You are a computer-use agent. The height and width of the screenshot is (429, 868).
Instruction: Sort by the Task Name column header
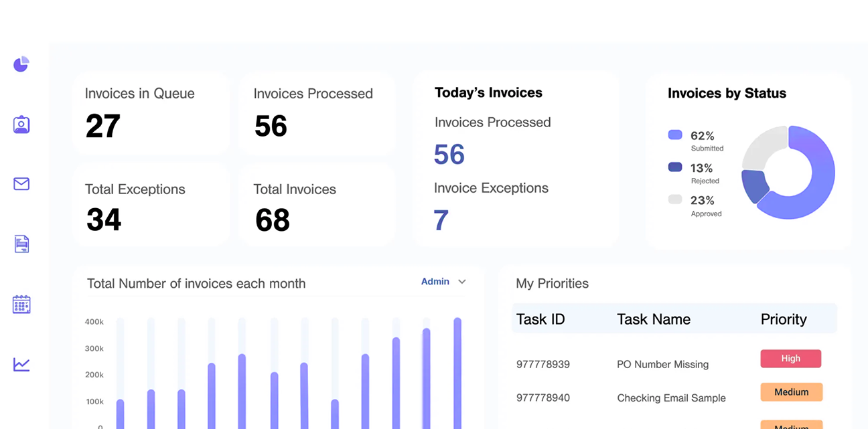(653, 319)
